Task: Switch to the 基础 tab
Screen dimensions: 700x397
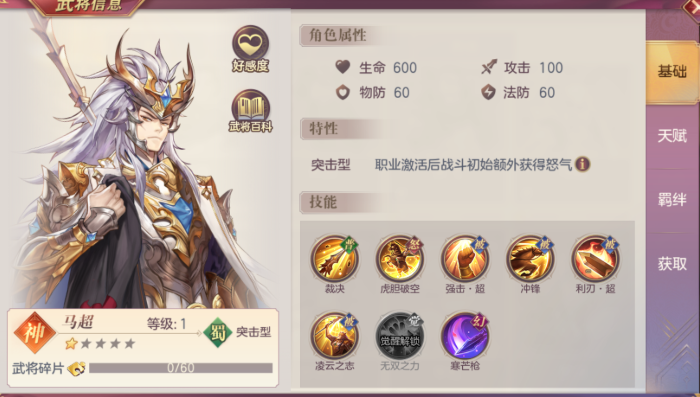Action: [x=672, y=72]
